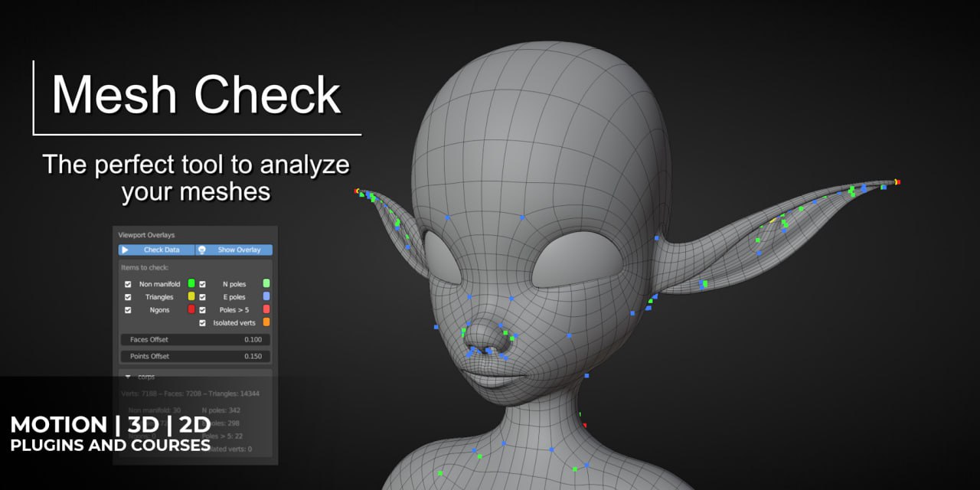Image resolution: width=980 pixels, height=490 pixels.
Task: Change the orange Isolated verts color swatch
Action: pos(266,322)
